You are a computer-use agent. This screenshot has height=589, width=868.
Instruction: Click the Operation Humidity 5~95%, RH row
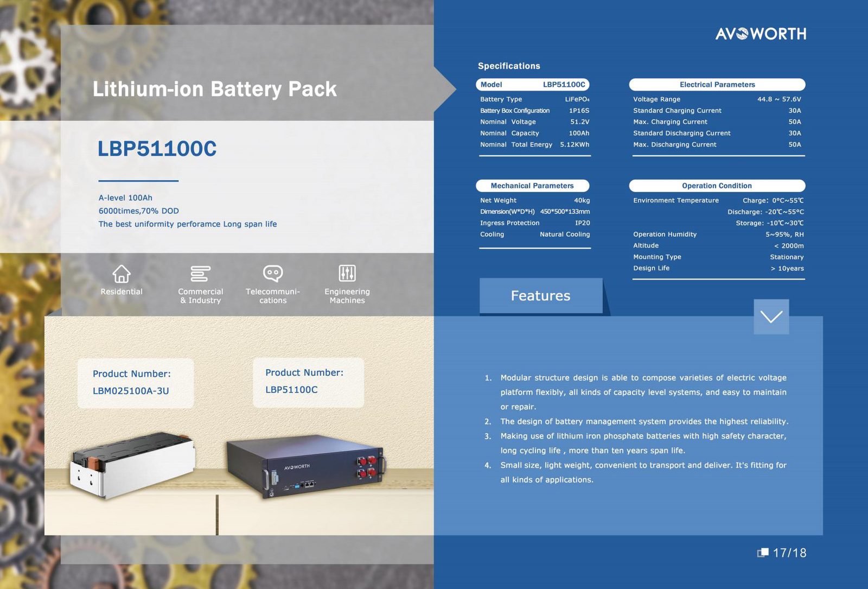(718, 235)
